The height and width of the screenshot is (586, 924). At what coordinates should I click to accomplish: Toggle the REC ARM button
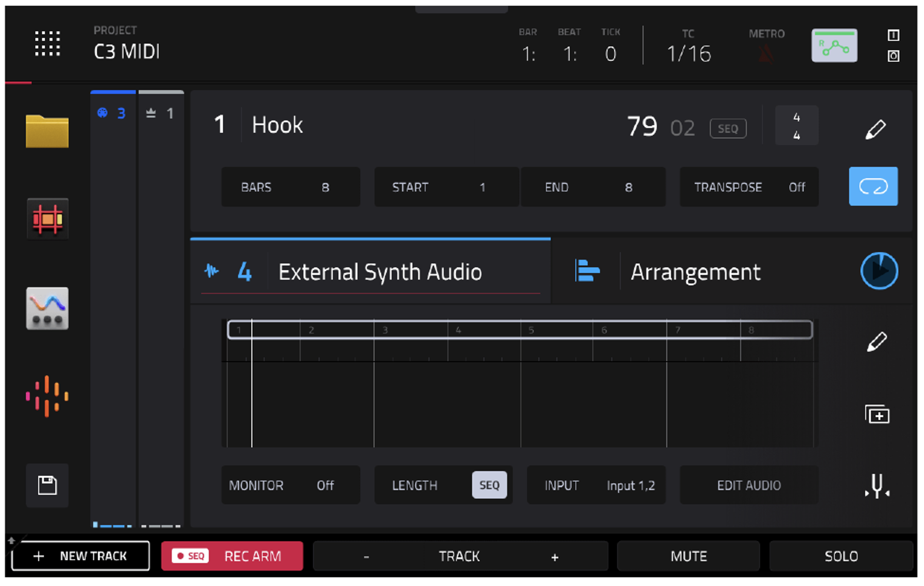coord(232,556)
